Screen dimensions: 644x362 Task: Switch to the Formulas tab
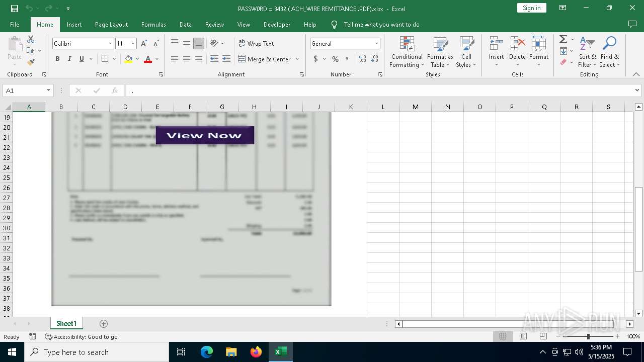(153, 24)
